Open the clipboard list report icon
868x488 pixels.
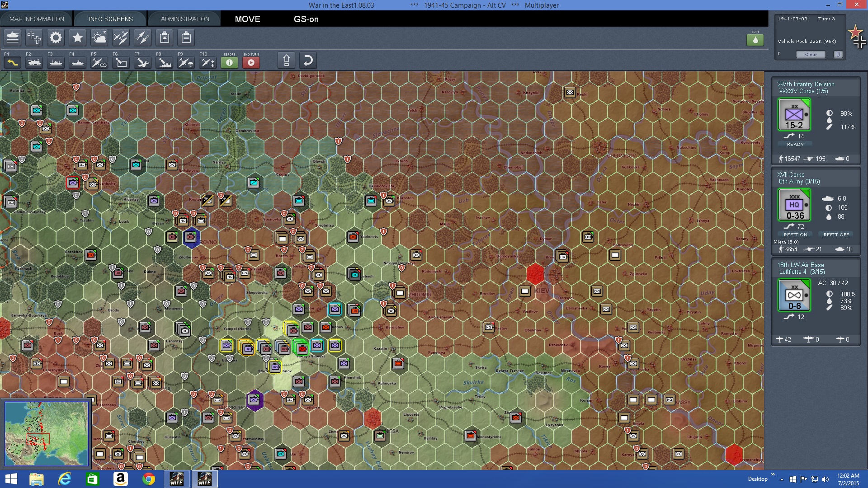tap(186, 38)
